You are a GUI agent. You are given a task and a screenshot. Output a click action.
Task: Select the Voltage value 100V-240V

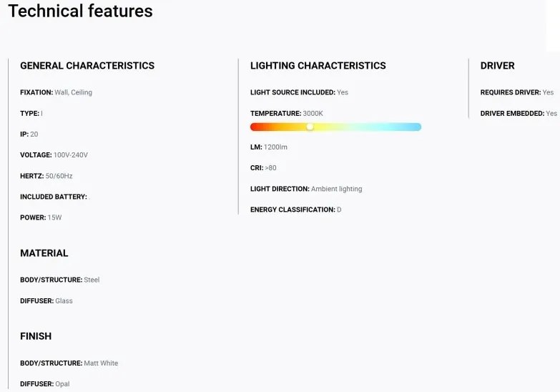[x=70, y=155]
